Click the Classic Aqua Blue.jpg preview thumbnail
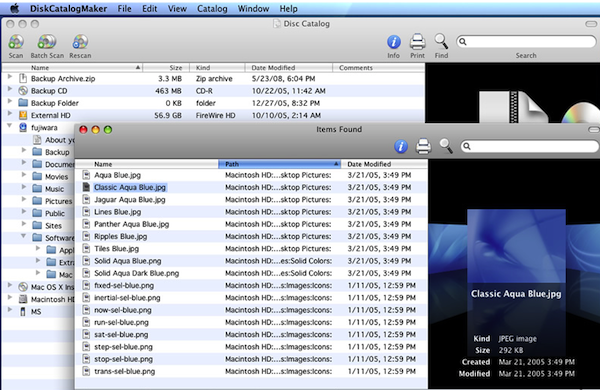The width and height of the screenshot is (600, 390). coord(516,245)
